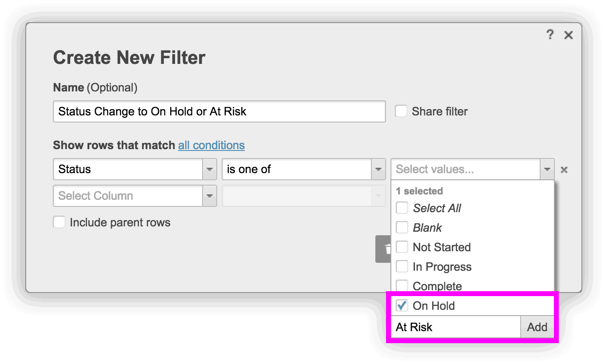Check the Select All option

coord(402,208)
